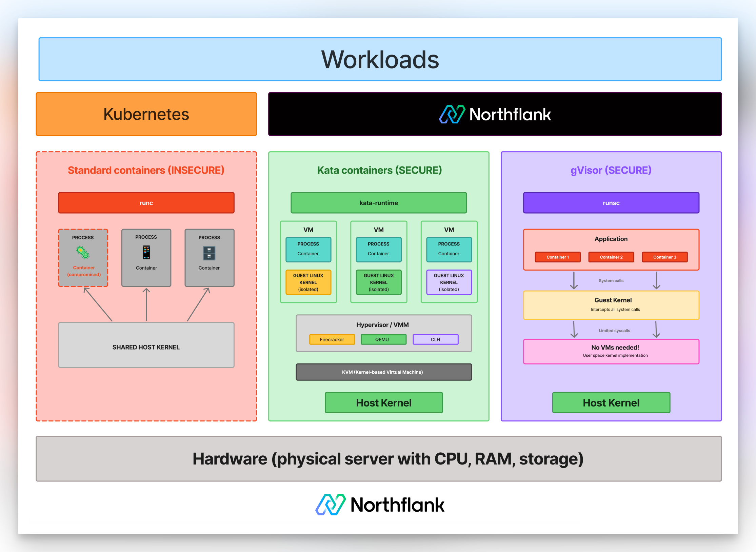Click the Hardware (physical server) bar
756x552 pixels.
pyautogui.click(x=379, y=459)
